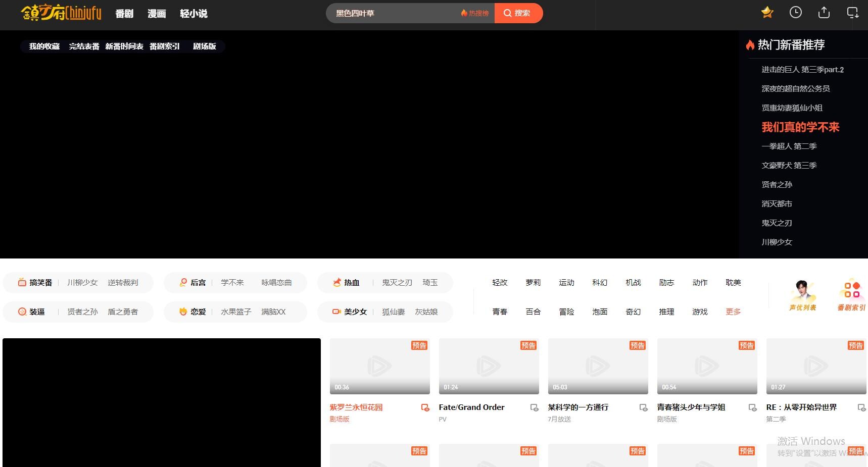This screenshot has height=467, width=868.
Task: Select the 完结表番 tab
Action: 84,46
